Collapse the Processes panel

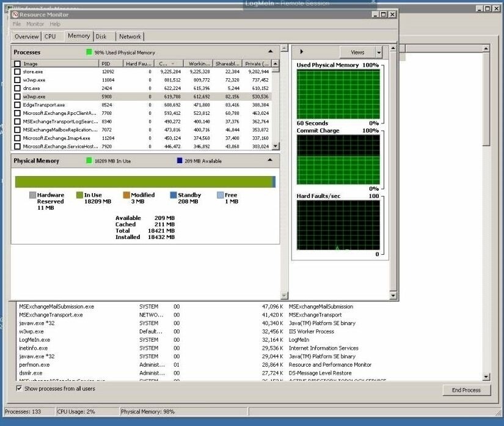269,51
